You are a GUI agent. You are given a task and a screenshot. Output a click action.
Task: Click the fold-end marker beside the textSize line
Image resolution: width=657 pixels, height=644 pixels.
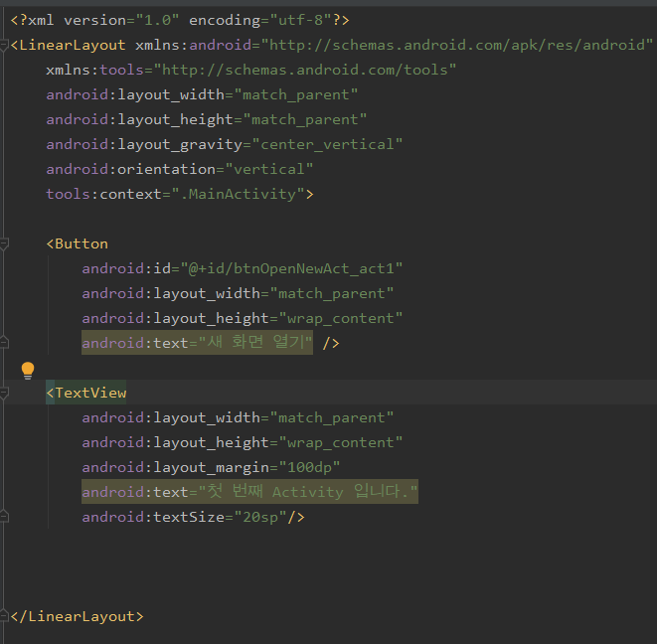click(4, 517)
